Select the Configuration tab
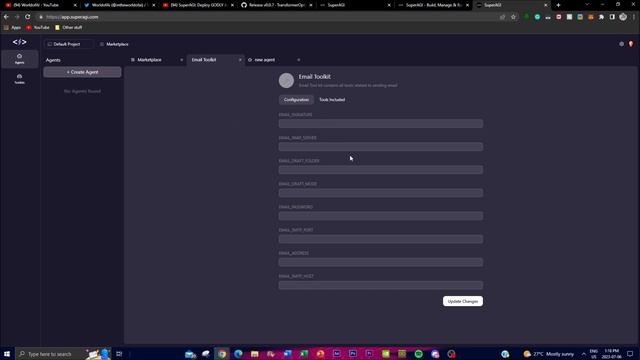The width and height of the screenshot is (640, 360). [296, 100]
